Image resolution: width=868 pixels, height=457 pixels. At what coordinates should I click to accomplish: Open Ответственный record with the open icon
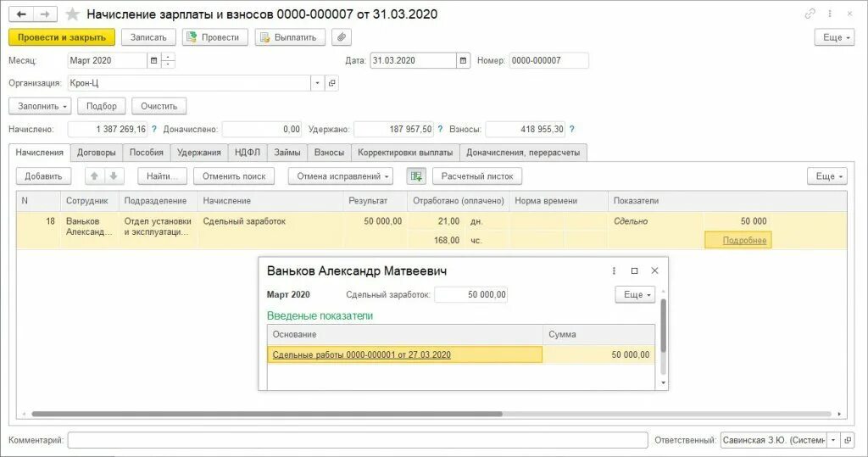[848, 440]
